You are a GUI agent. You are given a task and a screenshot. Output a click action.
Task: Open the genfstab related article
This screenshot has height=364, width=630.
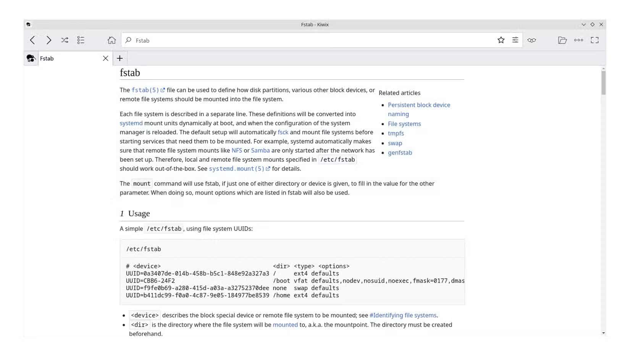(x=400, y=153)
